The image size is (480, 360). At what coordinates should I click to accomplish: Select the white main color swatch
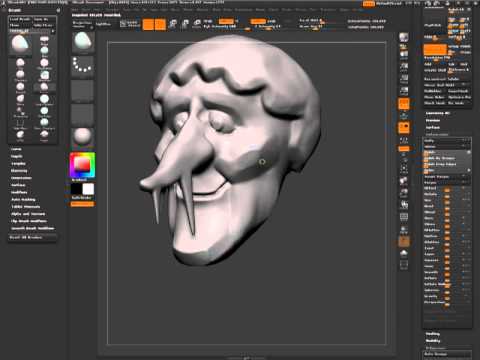pos(88,189)
